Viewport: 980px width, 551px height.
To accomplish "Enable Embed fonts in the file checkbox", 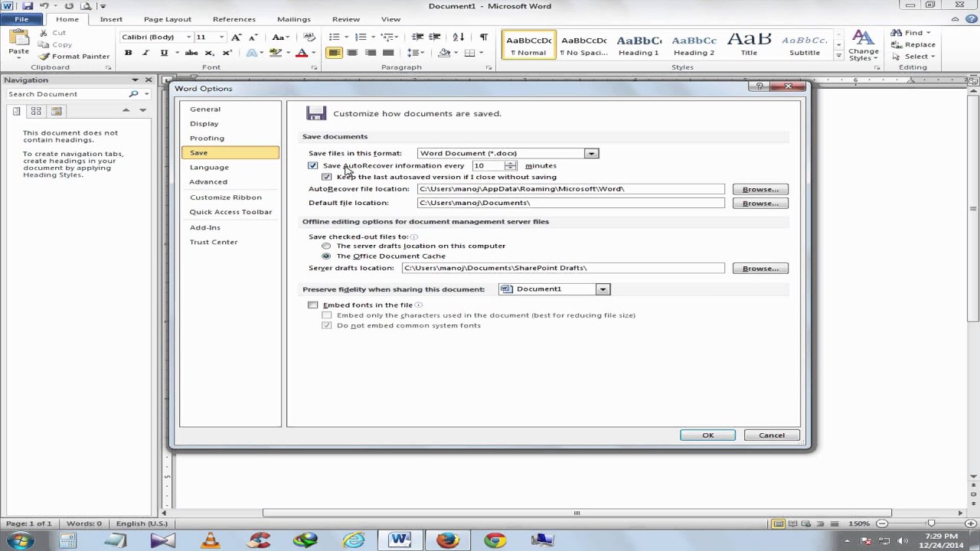I will pyautogui.click(x=313, y=305).
